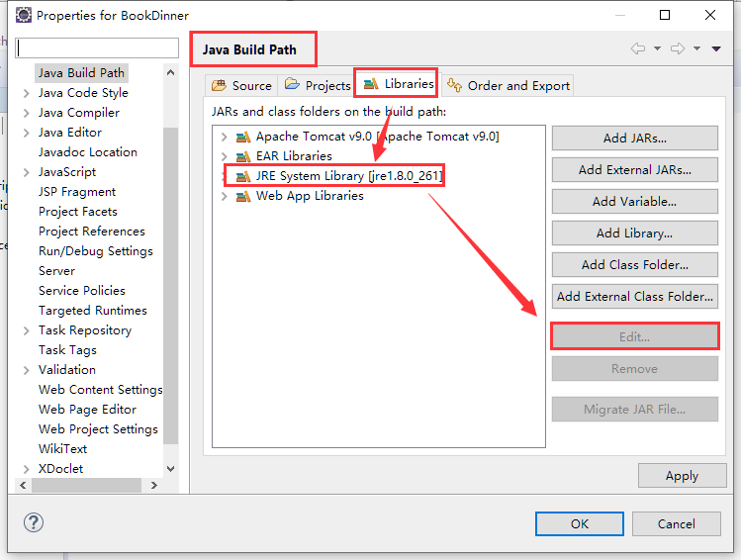Expand the XDoclet node
This screenshot has width=741, height=560.
point(27,469)
